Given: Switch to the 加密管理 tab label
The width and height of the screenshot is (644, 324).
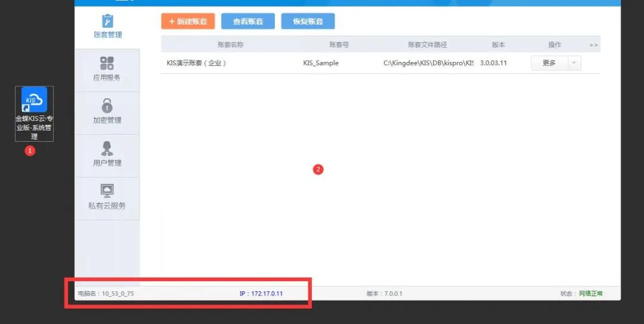Looking at the screenshot, I should (107, 120).
